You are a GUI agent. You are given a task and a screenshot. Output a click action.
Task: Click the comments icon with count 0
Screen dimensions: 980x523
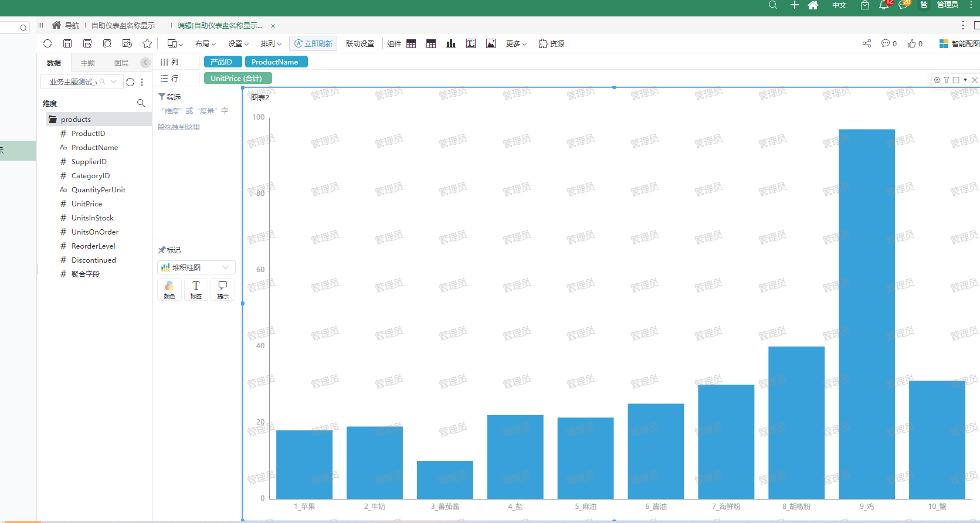point(889,43)
